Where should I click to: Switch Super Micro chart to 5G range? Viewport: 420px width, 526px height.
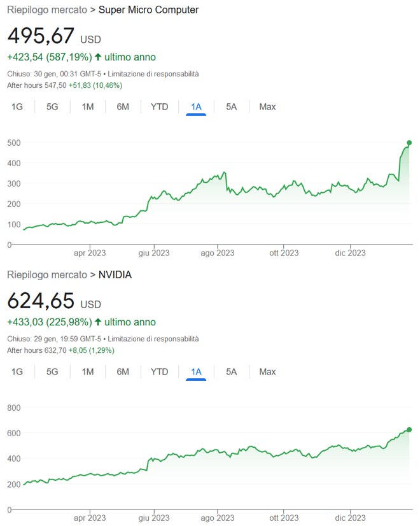[52, 106]
